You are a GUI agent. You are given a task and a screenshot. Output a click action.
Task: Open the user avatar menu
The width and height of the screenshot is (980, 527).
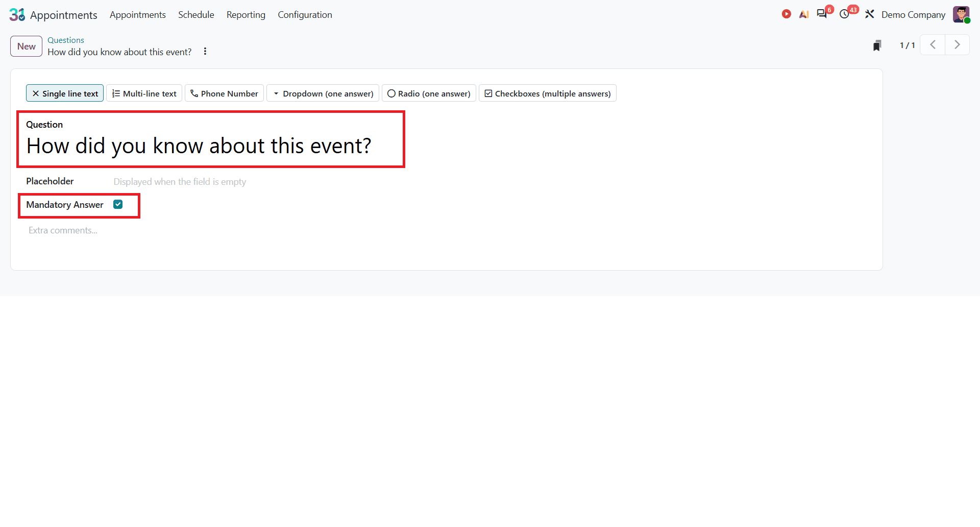click(961, 14)
